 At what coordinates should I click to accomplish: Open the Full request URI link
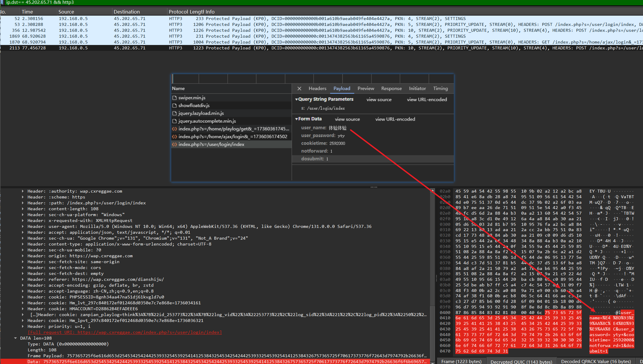(125, 332)
